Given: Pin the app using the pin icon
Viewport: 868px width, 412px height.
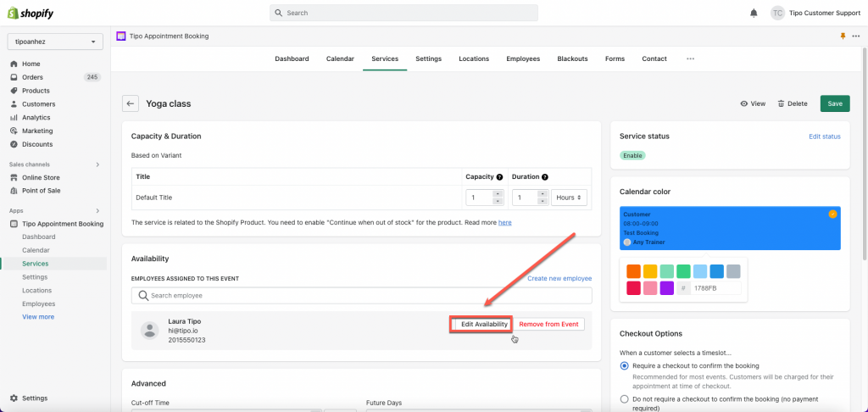Looking at the screenshot, I should [x=843, y=36].
